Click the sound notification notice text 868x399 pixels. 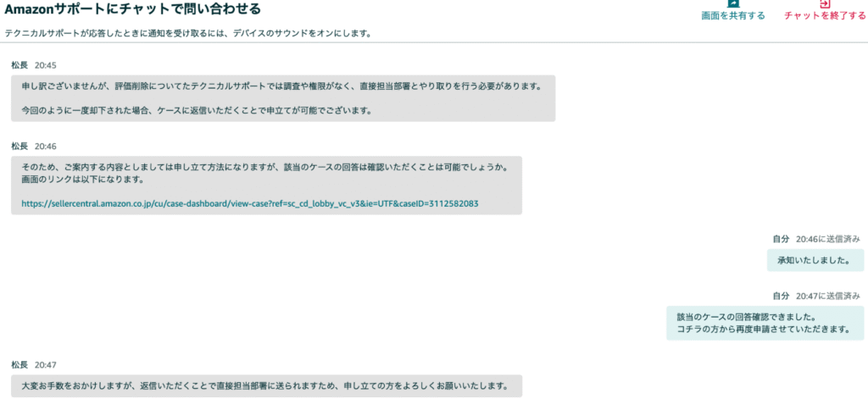(x=187, y=33)
